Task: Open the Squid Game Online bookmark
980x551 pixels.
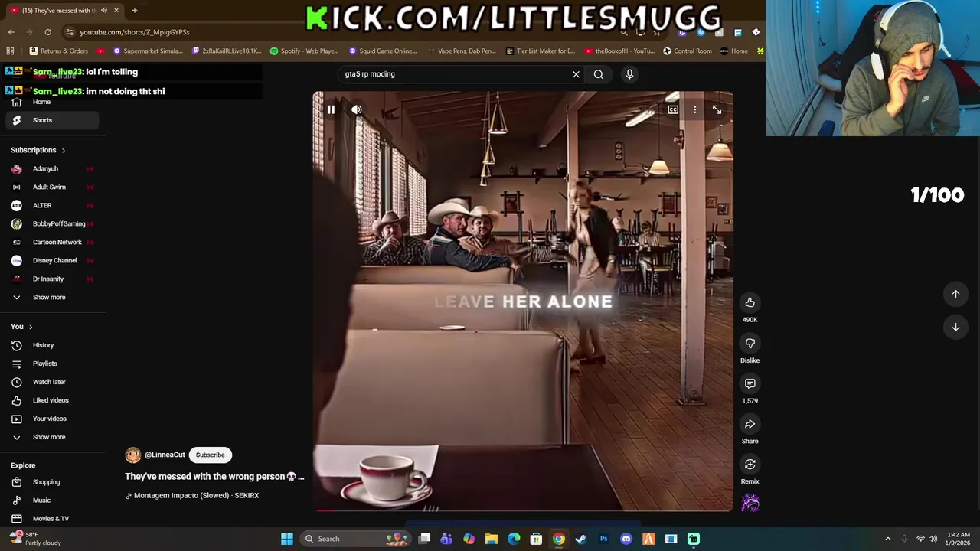Action: point(382,51)
